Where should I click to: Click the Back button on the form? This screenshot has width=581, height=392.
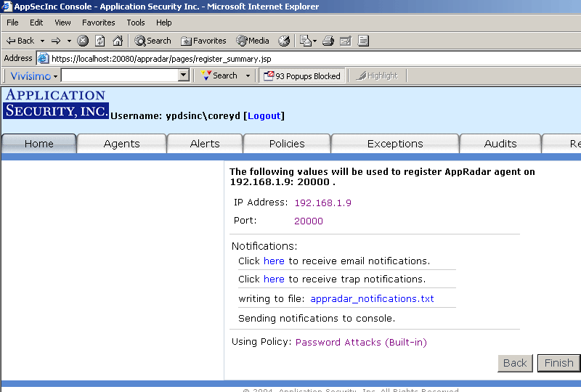[x=515, y=363]
